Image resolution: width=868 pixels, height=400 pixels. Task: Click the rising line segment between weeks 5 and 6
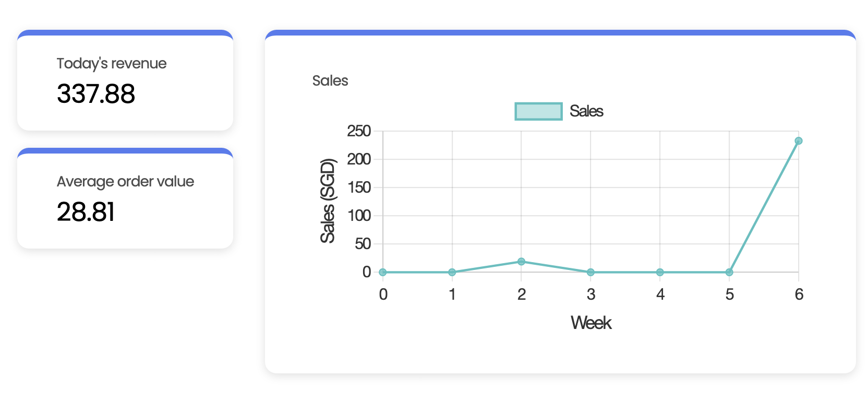(x=764, y=207)
